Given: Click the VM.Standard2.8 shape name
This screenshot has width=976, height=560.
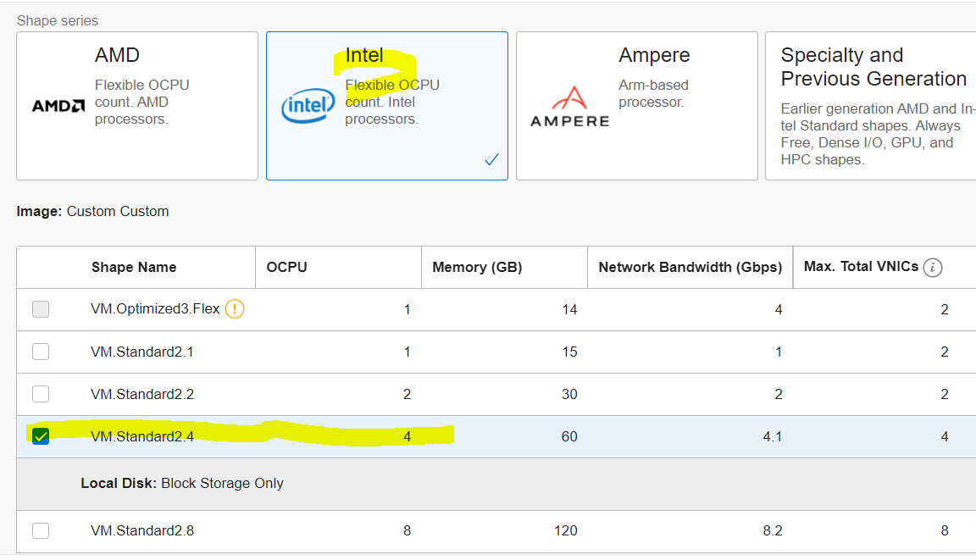Looking at the screenshot, I should [142, 531].
